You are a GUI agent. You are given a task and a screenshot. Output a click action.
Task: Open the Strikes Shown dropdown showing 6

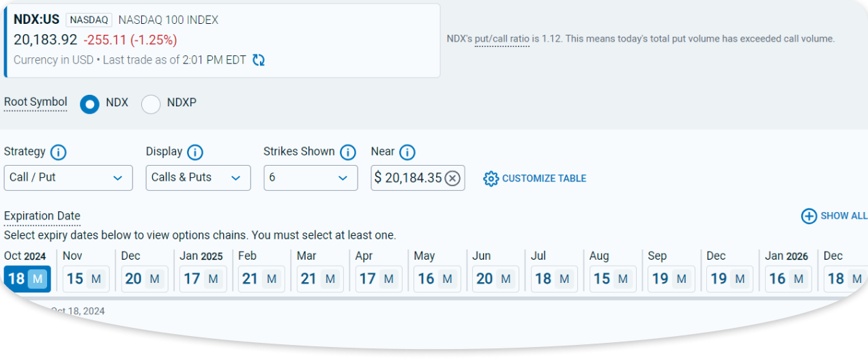310,178
